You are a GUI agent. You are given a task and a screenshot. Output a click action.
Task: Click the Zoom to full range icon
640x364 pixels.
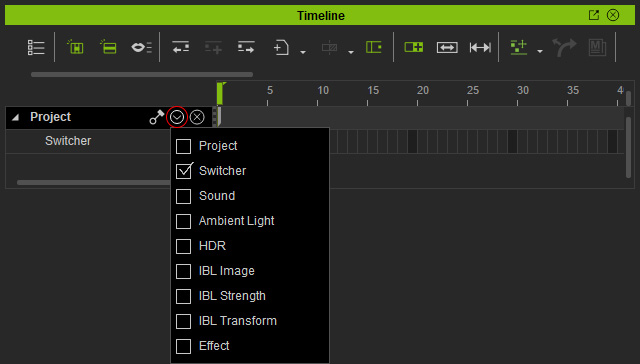pos(480,48)
